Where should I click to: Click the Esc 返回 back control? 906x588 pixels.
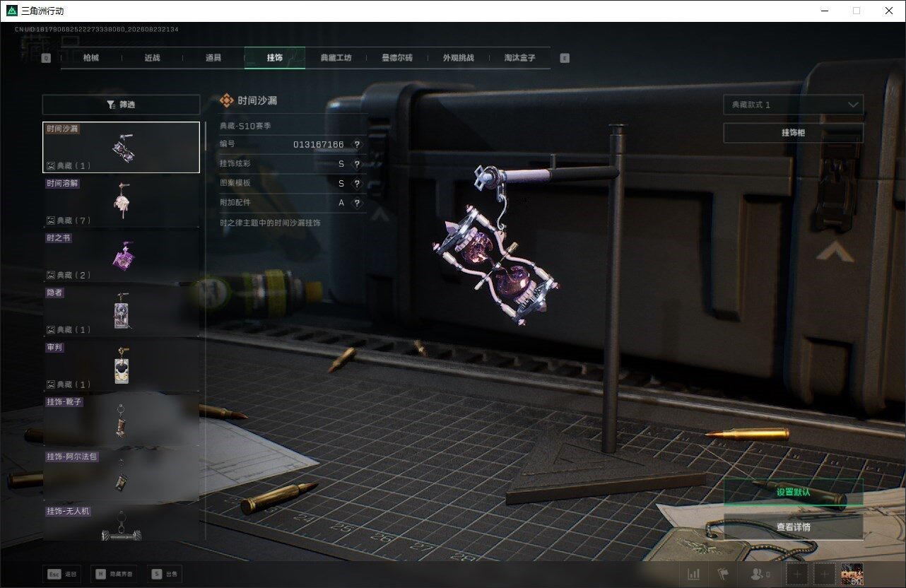(61, 574)
